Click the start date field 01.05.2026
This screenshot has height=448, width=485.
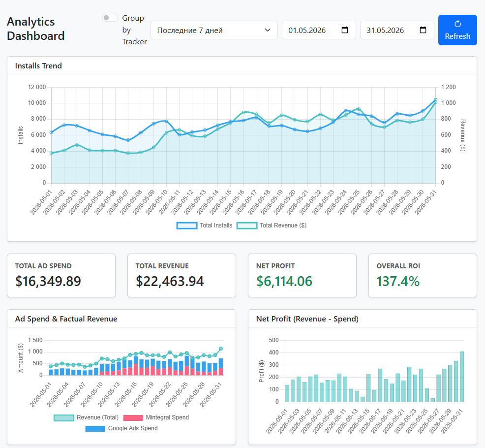pyautogui.click(x=319, y=30)
